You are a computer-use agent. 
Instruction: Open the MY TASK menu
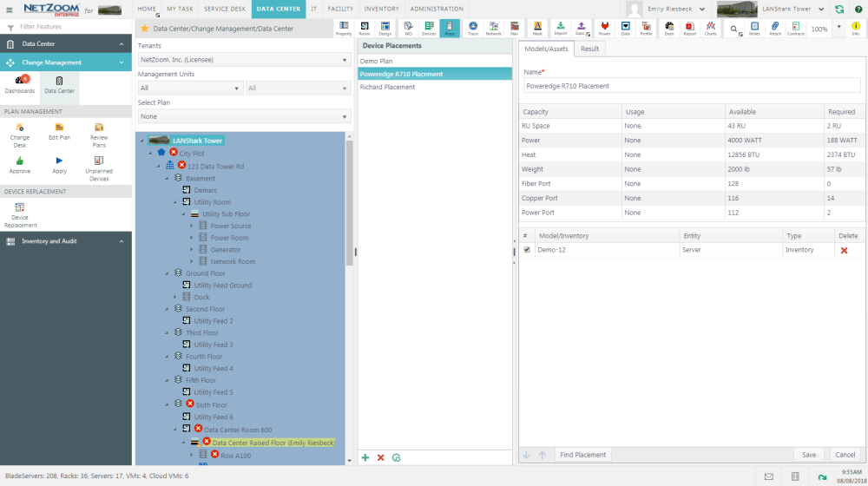click(x=180, y=9)
